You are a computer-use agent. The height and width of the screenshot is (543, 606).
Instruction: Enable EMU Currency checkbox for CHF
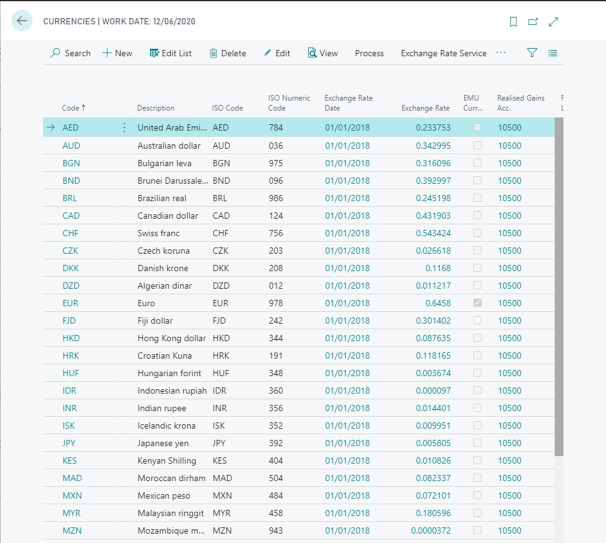click(477, 233)
